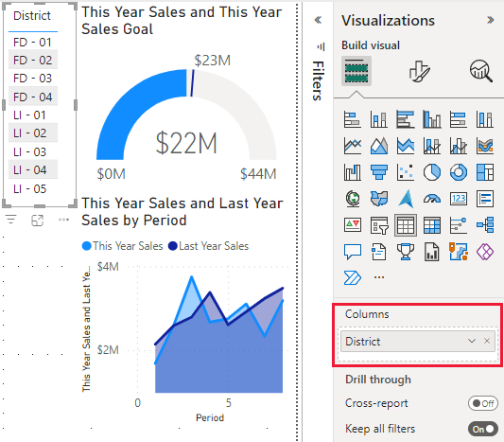
Task: Select the Stacked bar chart visual
Action: point(353,119)
